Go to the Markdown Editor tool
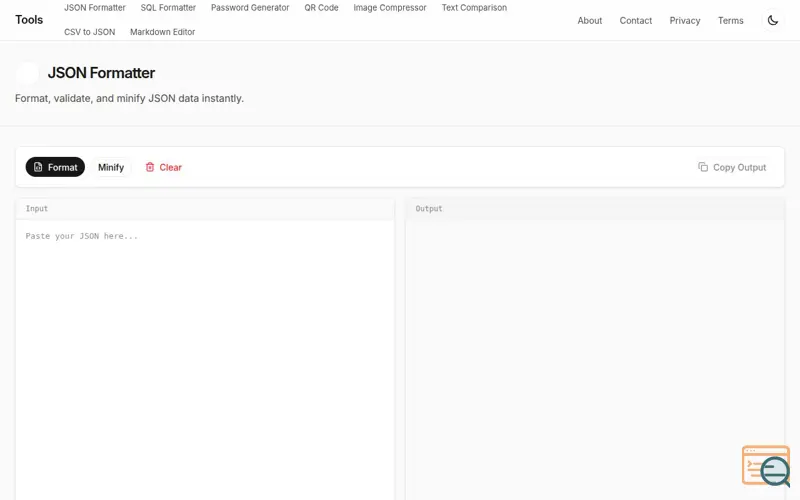The width and height of the screenshot is (800, 500). [163, 32]
